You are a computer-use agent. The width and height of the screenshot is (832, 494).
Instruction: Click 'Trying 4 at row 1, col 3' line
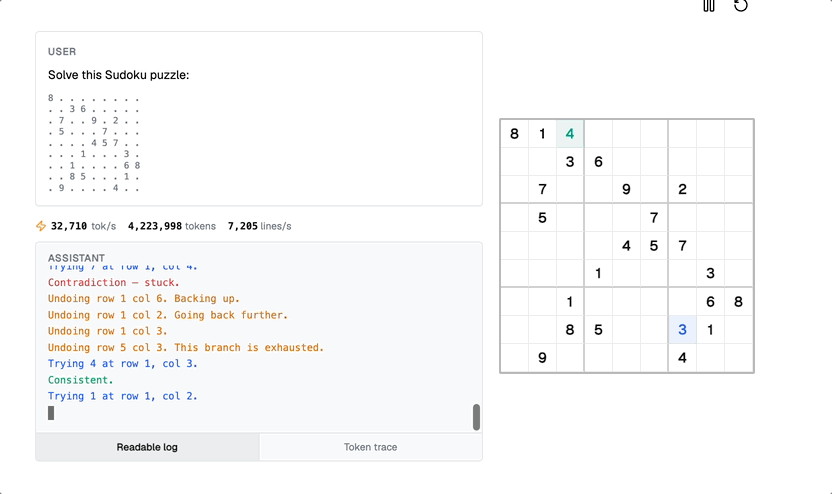click(x=123, y=364)
